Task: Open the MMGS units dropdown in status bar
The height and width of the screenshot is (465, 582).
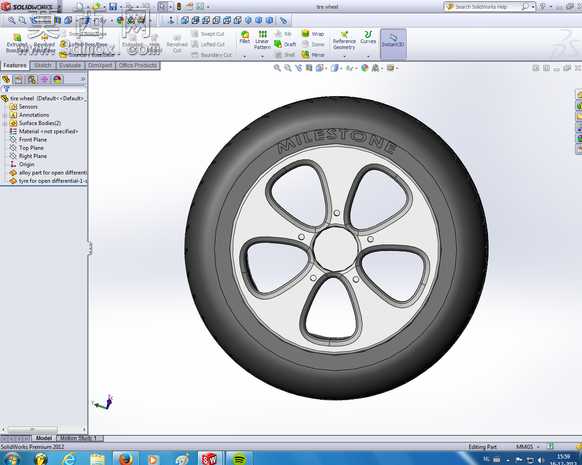Action: [538, 447]
